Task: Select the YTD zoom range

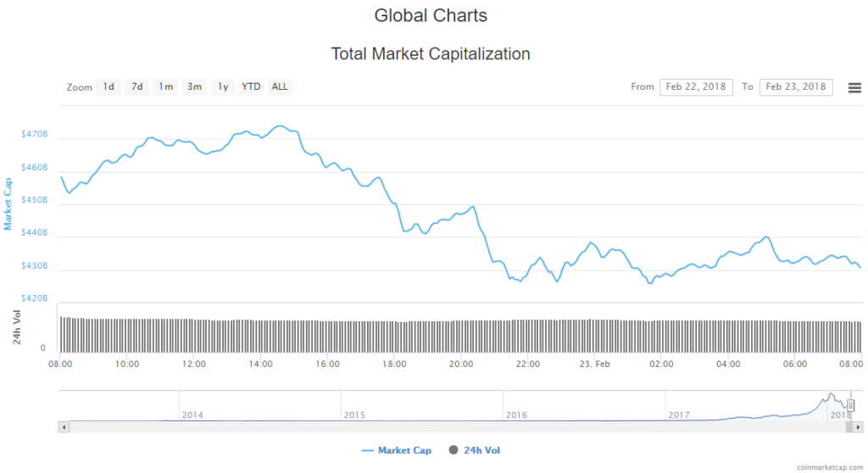Action: coord(251,86)
